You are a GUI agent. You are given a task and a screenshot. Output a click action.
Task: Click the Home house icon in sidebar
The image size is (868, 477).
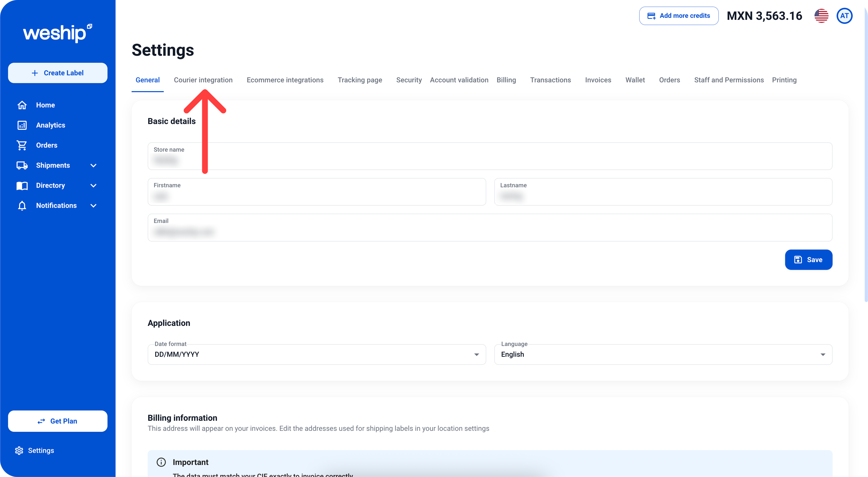[x=22, y=105]
